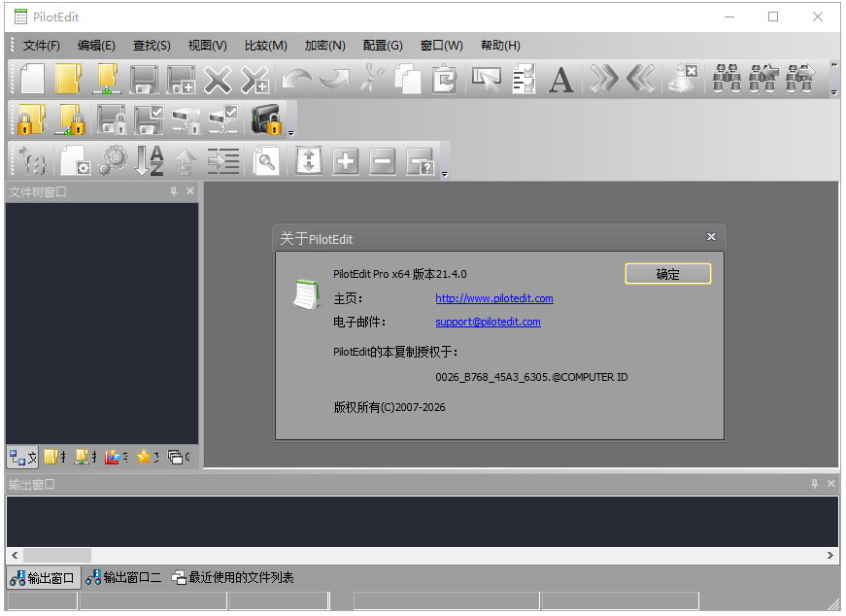Open the 文件(F) menu
The width and height of the screenshot is (846, 616).
(x=42, y=46)
